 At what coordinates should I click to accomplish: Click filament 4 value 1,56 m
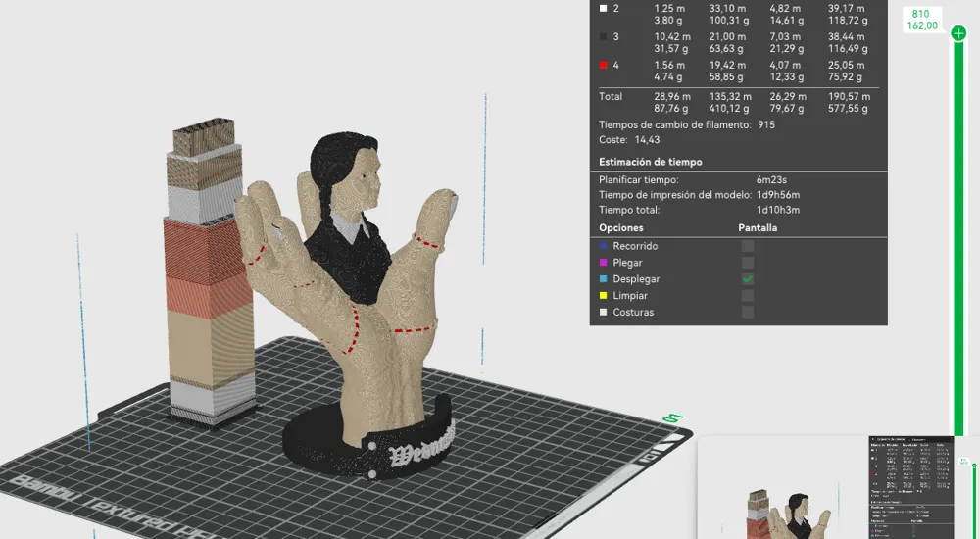pos(669,65)
